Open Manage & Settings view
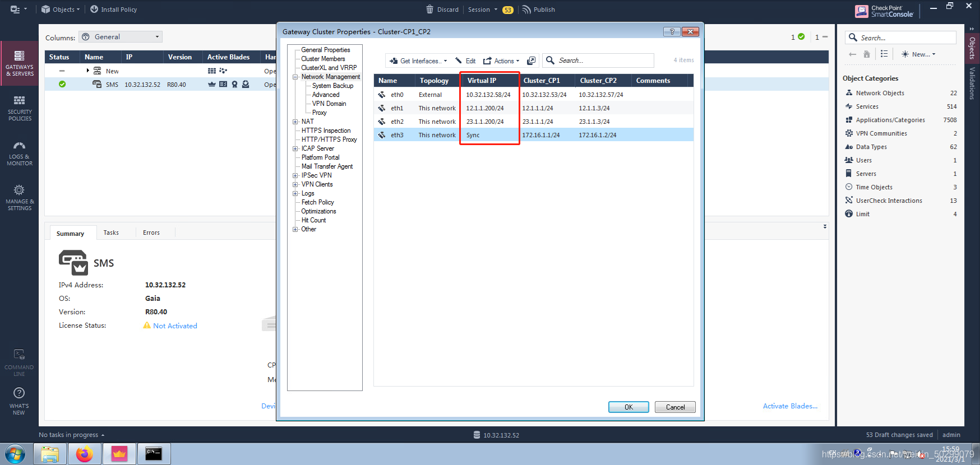 point(20,198)
